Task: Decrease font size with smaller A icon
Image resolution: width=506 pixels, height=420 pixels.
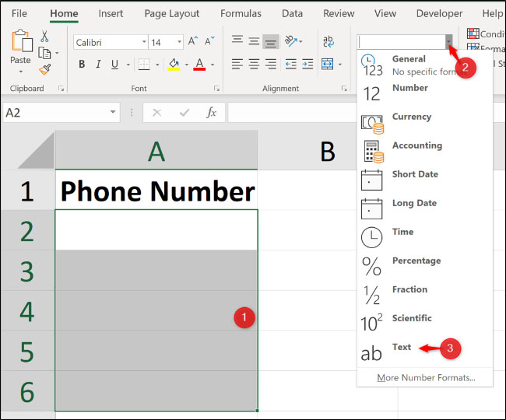Action: point(209,41)
